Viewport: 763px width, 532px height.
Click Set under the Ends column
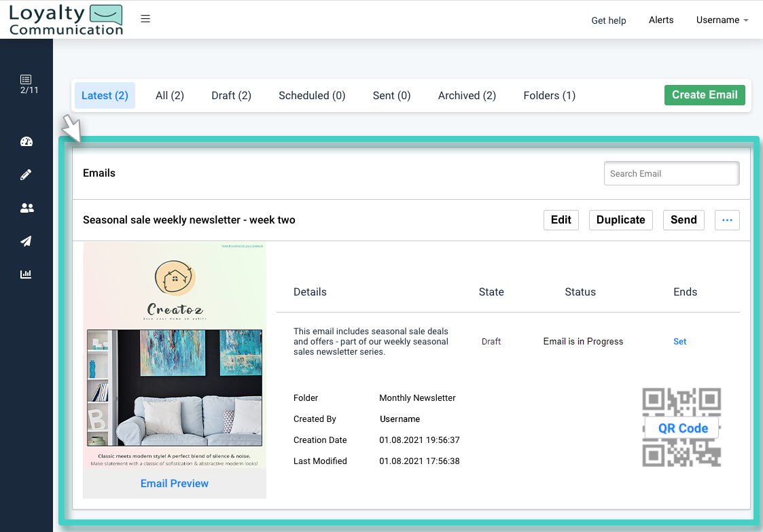click(x=679, y=341)
